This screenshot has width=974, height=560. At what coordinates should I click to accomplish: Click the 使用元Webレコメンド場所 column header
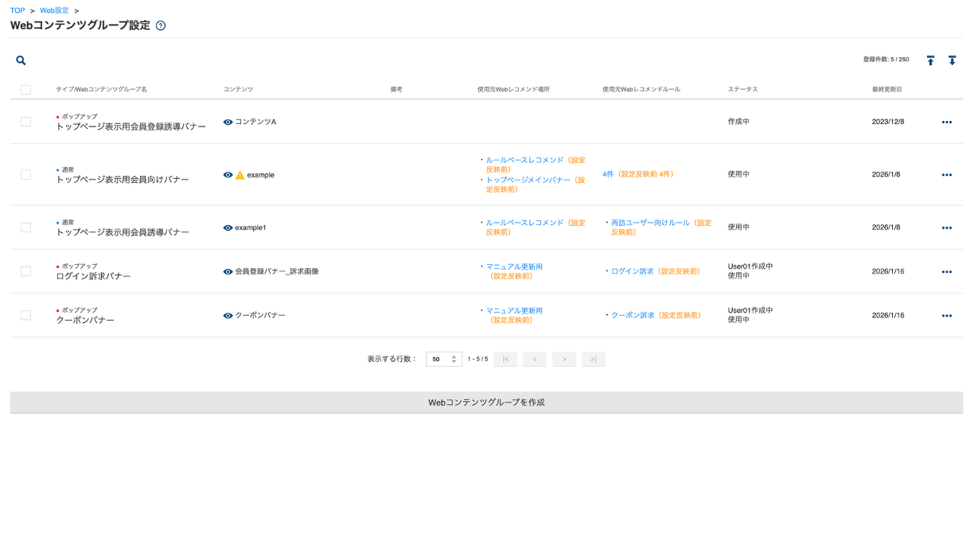click(513, 89)
